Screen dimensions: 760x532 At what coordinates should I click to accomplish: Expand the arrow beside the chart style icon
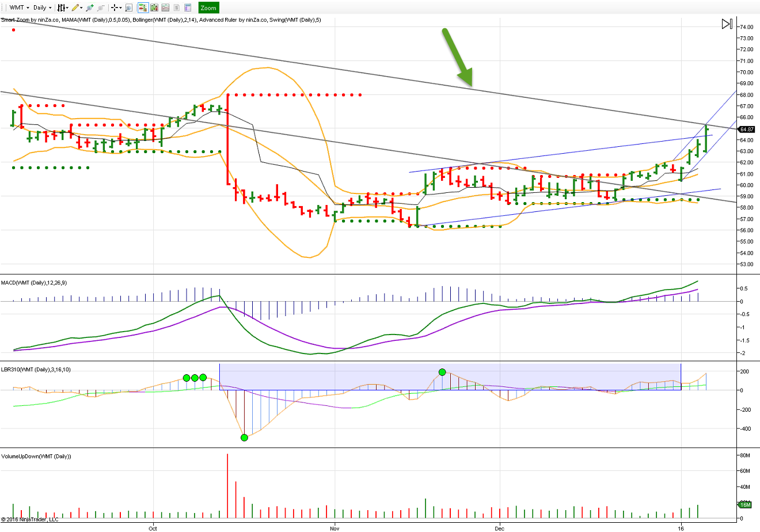67,7
